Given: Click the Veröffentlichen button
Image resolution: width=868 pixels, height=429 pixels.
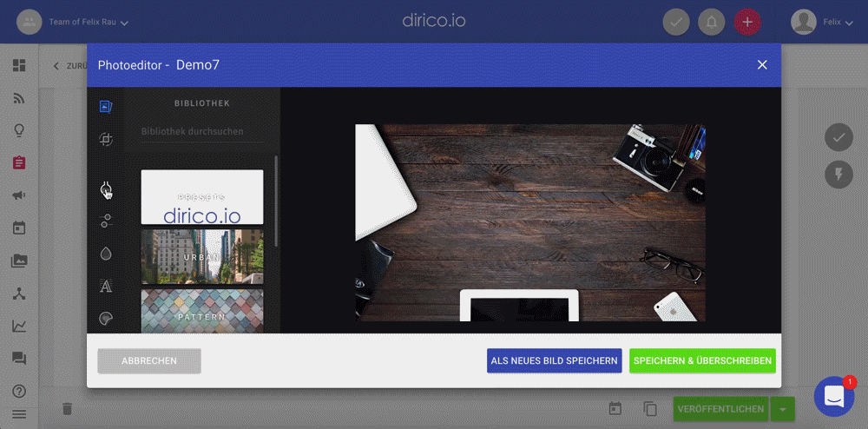Looking at the screenshot, I should [x=720, y=409].
